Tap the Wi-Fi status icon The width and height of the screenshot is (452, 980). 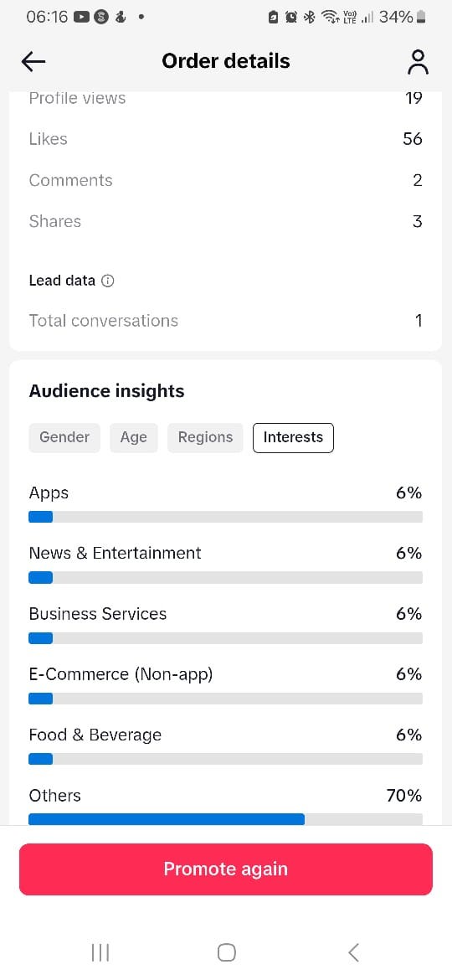(329, 18)
